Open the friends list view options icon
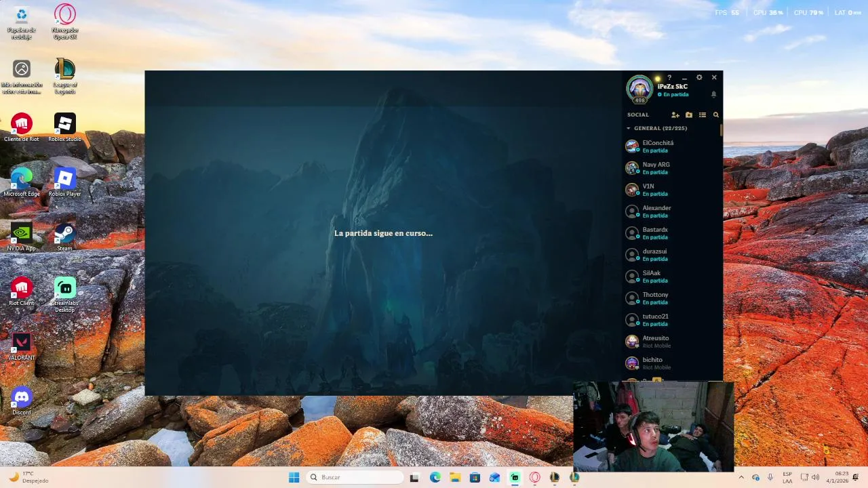Image resolution: width=868 pixels, height=488 pixels. 703,115
